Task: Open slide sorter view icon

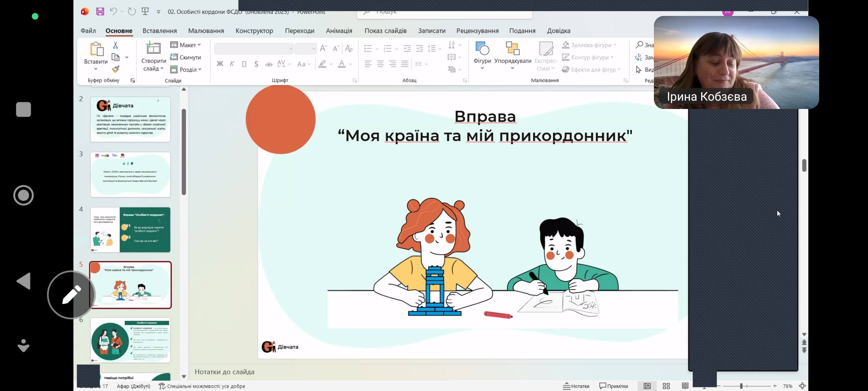Action: [666, 386]
